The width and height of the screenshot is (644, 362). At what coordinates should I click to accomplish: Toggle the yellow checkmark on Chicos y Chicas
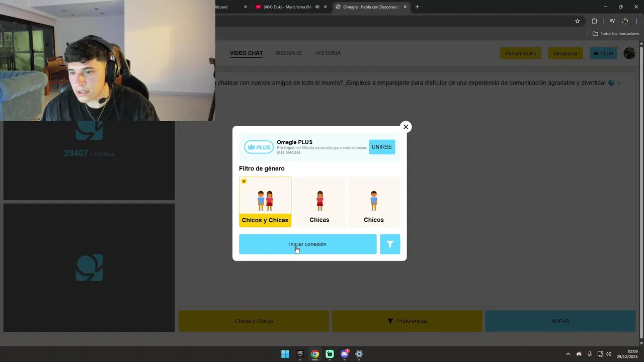point(244,181)
